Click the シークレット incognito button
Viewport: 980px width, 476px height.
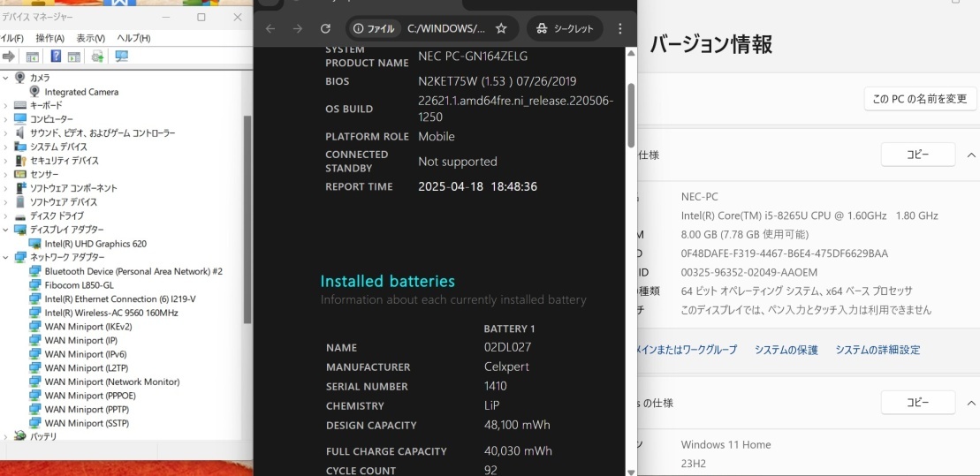tap(565, 29)
